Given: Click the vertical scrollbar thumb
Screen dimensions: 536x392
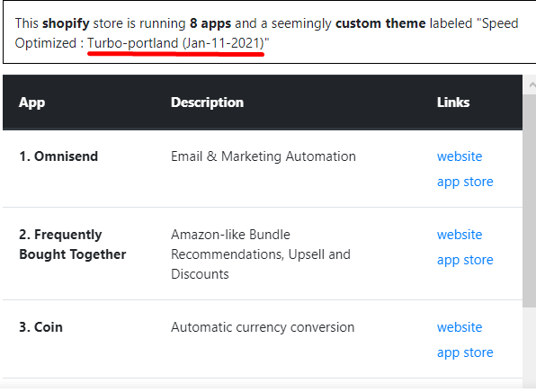Looking at the screenshot, I should [x=529, y=201].
